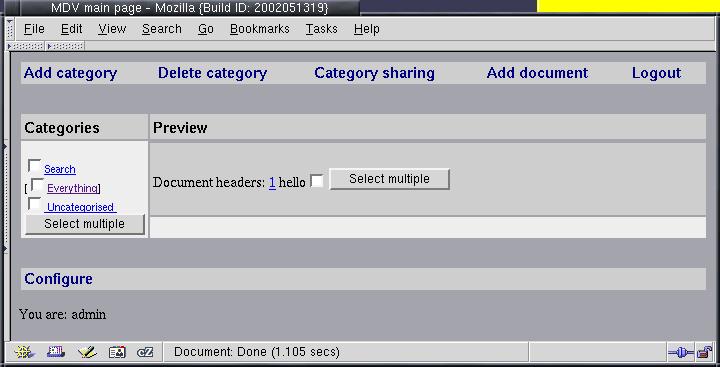Click the 'You are: admin' text

click(x=62, y=315)
